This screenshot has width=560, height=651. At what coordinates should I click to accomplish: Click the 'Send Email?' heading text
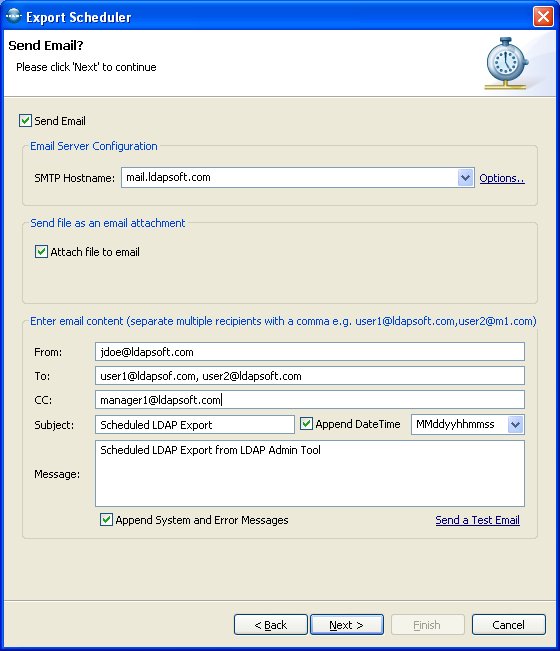point(46,45)
